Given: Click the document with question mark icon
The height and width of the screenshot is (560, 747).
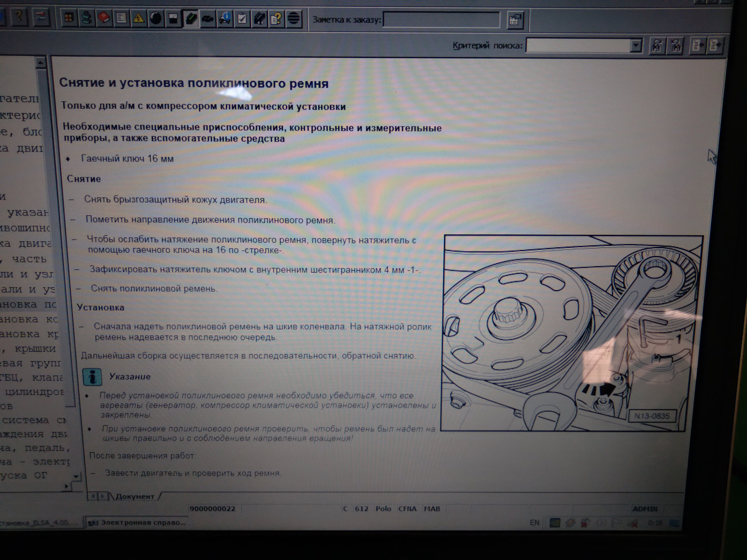Looking at the screenshot, I should click(x=276, y=19).
